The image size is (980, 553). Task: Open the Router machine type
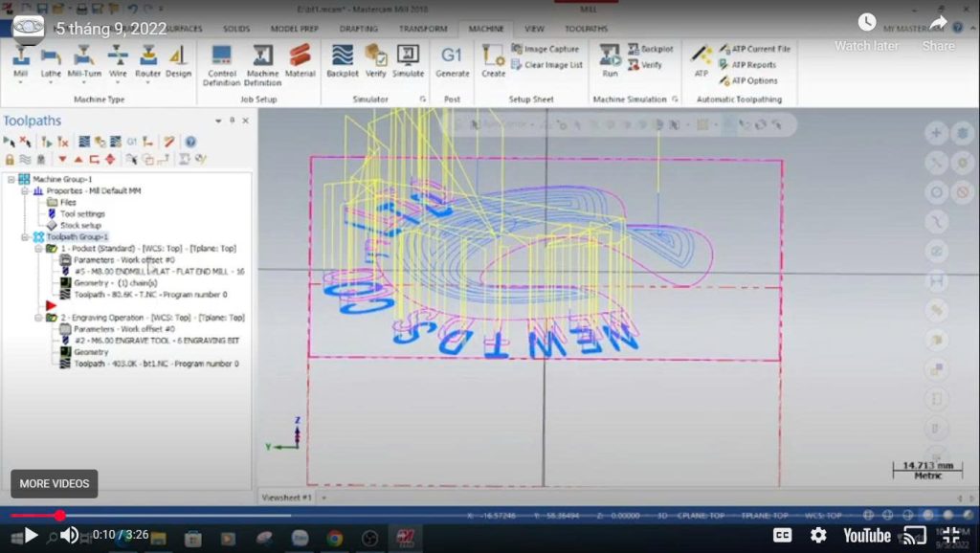point(147,59)
